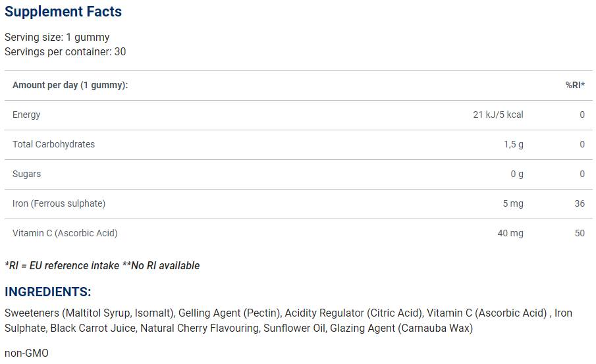
Task: Select the Amount per day column header
Action: [70, 86]
